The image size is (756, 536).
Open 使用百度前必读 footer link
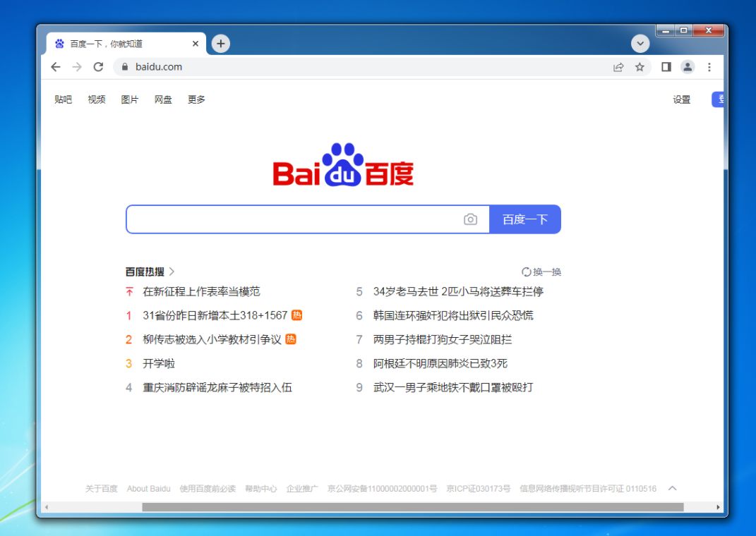point(208,489)
